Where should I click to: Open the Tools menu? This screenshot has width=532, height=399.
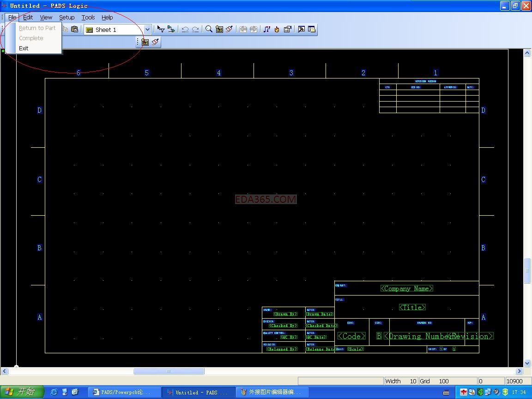[88, 18]
